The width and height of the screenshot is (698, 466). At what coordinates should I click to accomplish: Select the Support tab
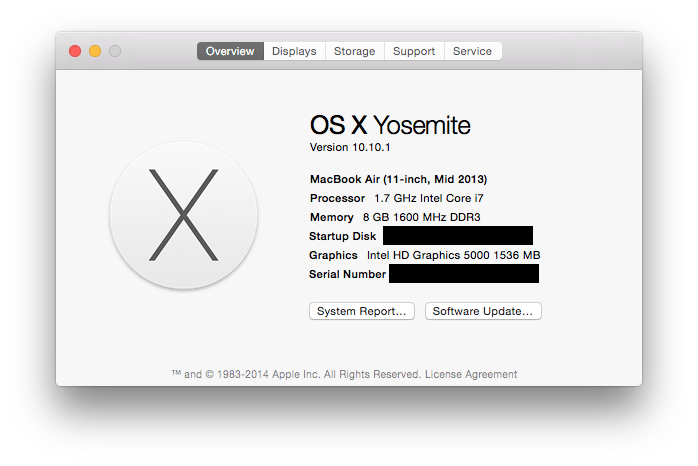(414, 51)
